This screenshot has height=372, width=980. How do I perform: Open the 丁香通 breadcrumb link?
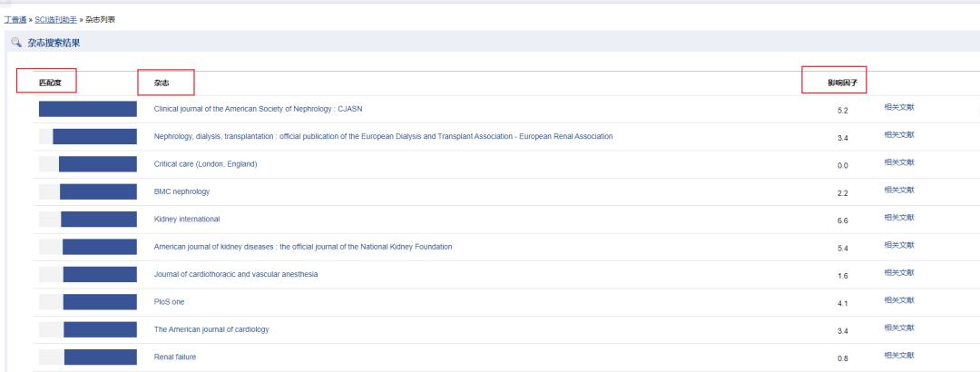pyautogui.click(x=16, y=19)
